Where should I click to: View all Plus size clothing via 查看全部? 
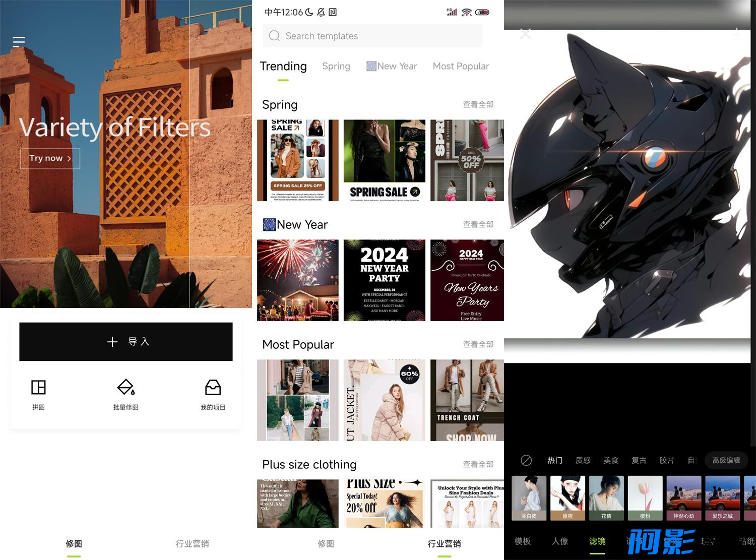[x=478, y=464]
